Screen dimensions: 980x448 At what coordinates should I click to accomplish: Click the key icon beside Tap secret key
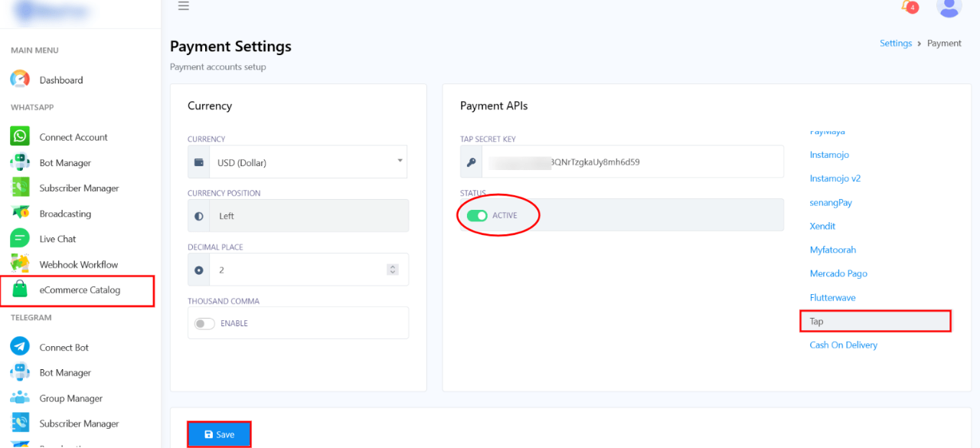pyautogui.click(x=471, y=162)
